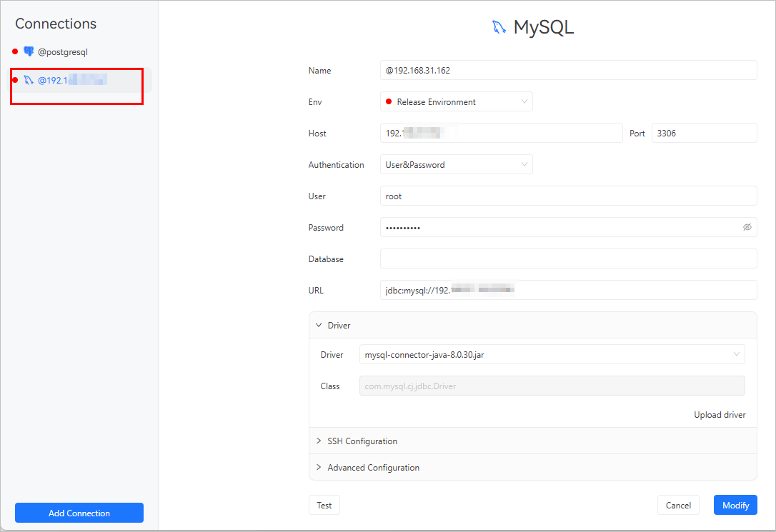This screenshot has height=532, width=776.
Task: Select the @postgresql connection
Action: pyautogui.click(x=79, y=52)
